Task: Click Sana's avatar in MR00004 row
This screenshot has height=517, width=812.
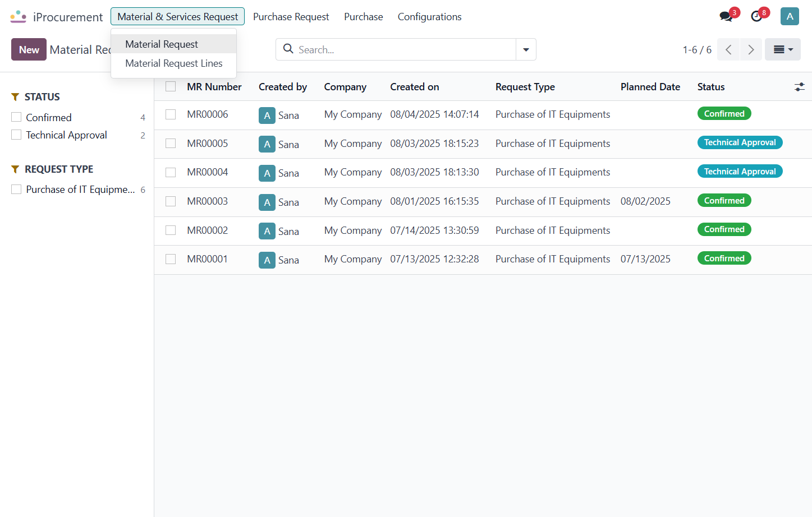Action: pyautogui.click(x=267, y=173)
